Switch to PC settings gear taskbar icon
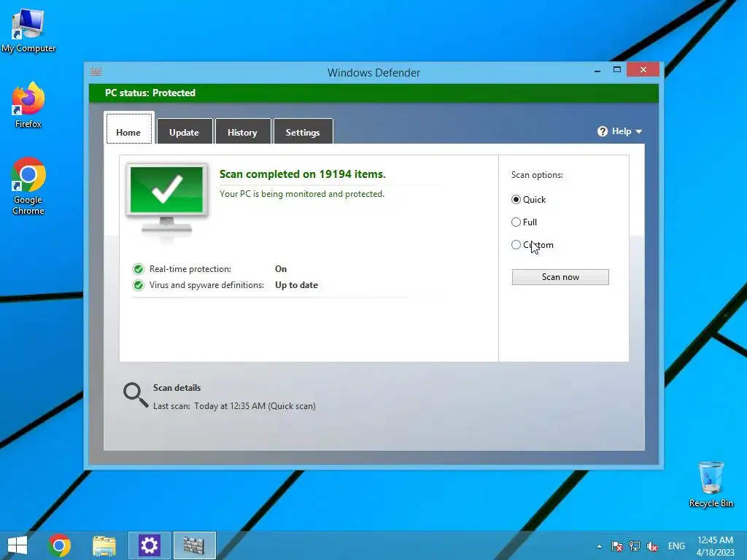The width and height of the screenshot is (747, 560). click(149, 545)
